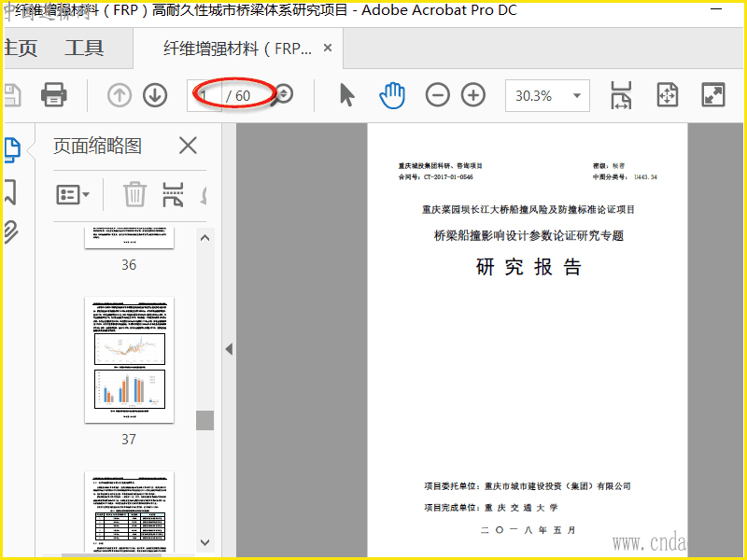Go to next page arrow icon
747x560 pixels.
[x=155, y=95]
